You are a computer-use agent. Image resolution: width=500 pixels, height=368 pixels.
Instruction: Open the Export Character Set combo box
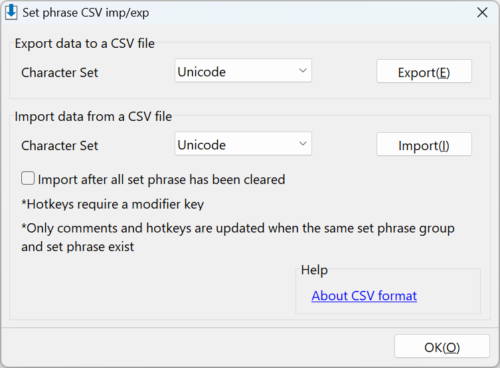243,71
